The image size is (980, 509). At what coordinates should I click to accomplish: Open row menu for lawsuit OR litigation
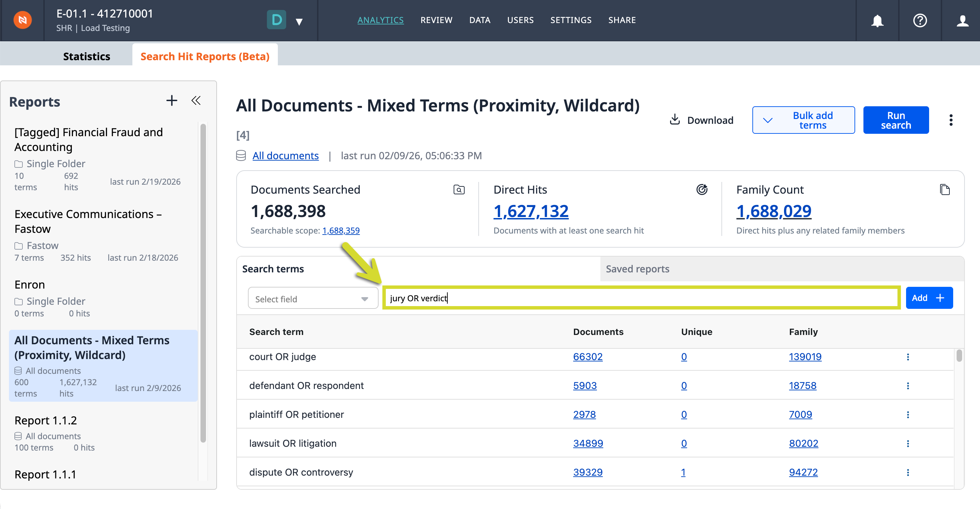[x=908, y=444]
